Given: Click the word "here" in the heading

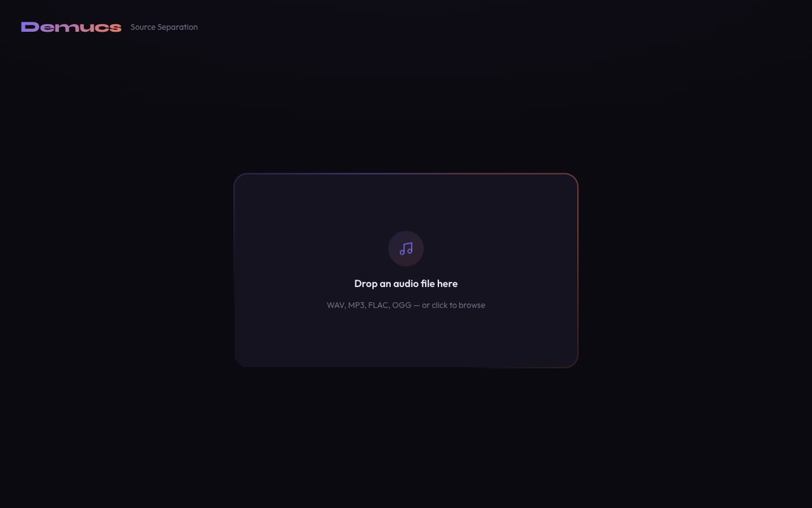Looking at the screenshot, I should 447,284.
